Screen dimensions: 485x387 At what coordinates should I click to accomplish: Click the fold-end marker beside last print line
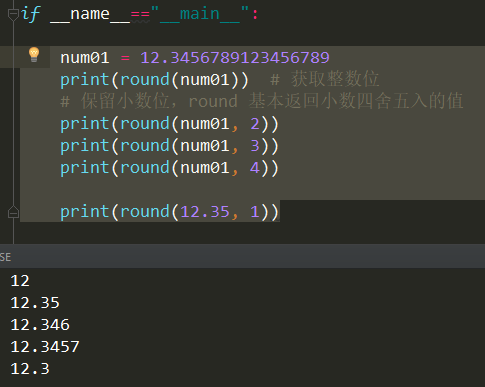click(x=13, y=212)
